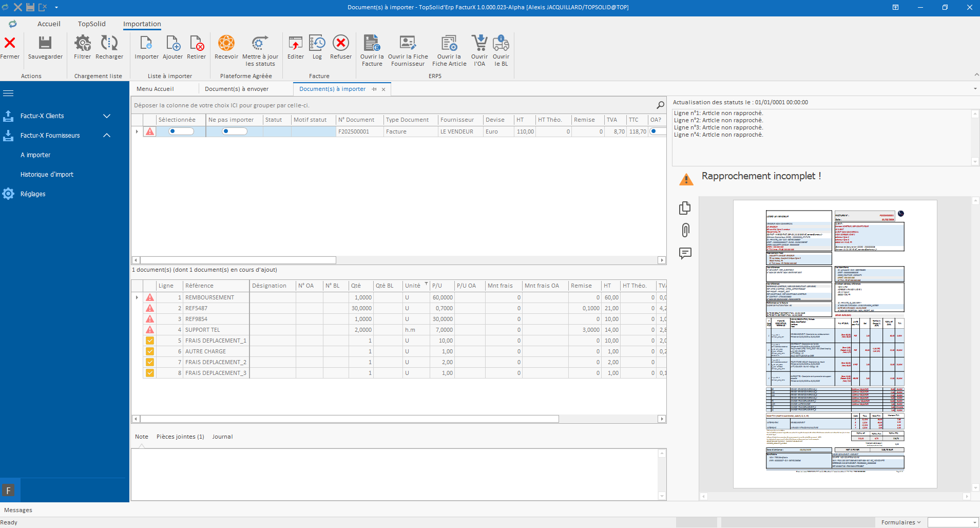Open the Formulaires dropdown
Image resolution: width=980 pixels, height=528 pixels.
point(900,522)
